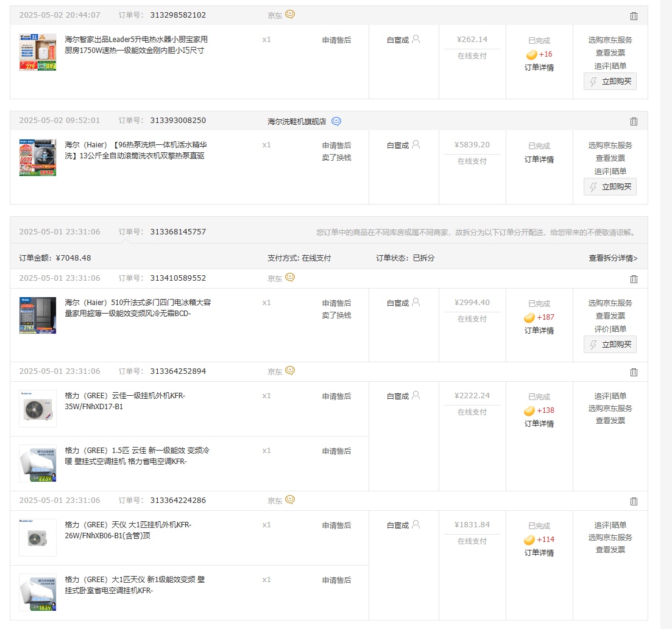Click recipient profile icon in Haier washer order

point(416,145)
